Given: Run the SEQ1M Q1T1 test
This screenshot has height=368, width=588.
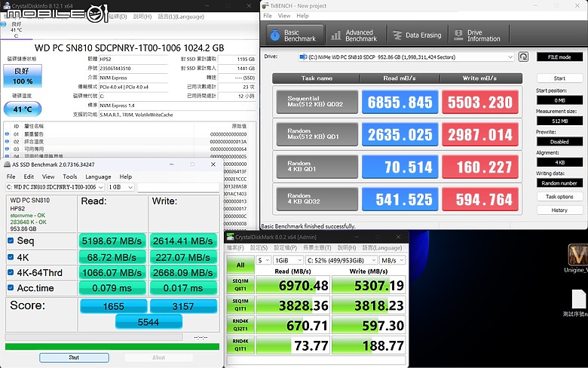Looking at the screenshot, I should pyautogui.click(x=240, y=305).
